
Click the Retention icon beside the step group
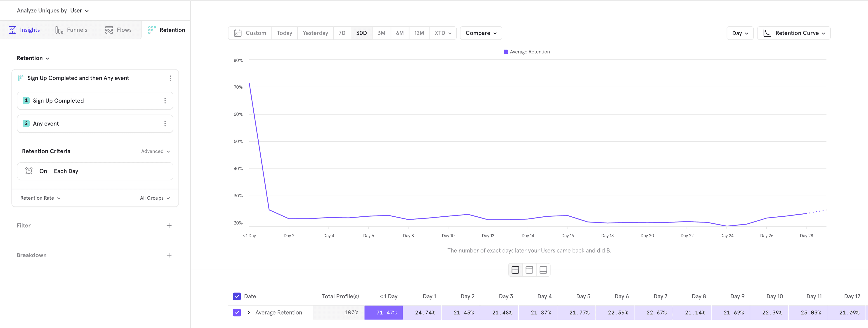(x=20, y=78)
